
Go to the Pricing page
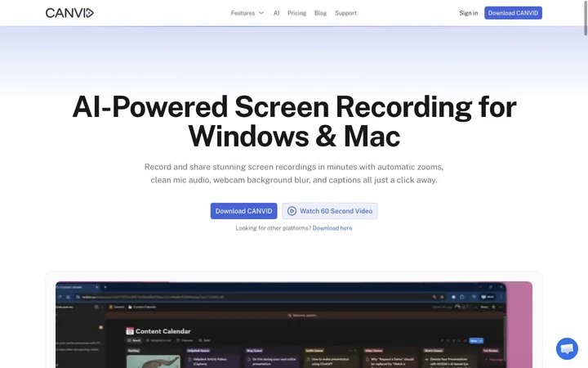point(296,13)
